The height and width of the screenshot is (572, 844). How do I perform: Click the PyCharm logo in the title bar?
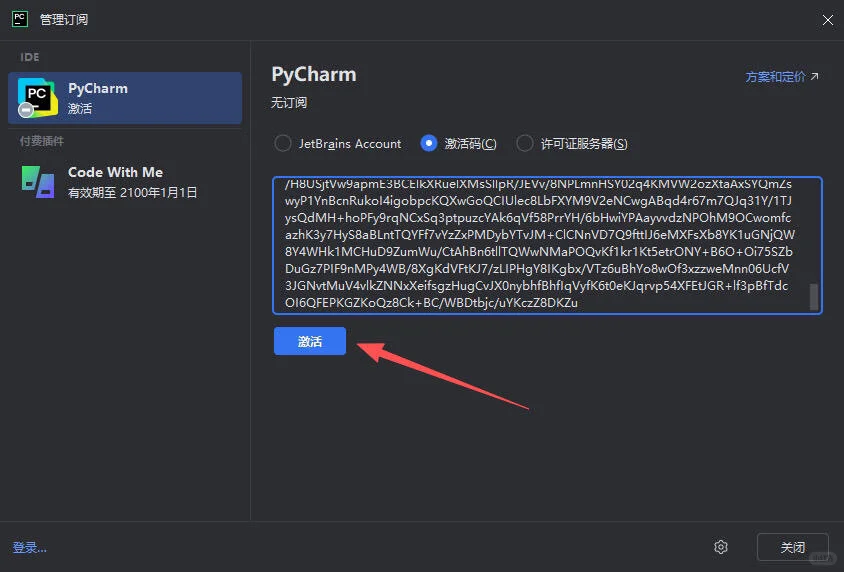point(20,19)
